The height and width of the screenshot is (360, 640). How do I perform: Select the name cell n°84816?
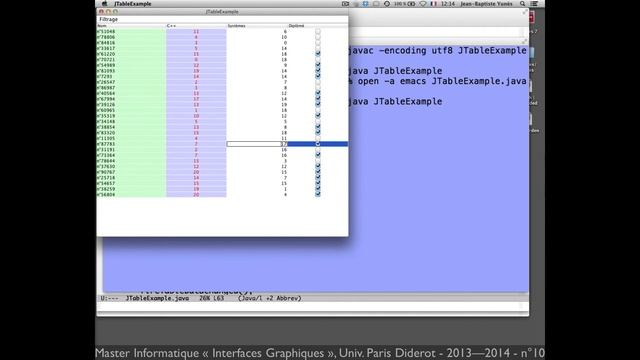point(131,43)
